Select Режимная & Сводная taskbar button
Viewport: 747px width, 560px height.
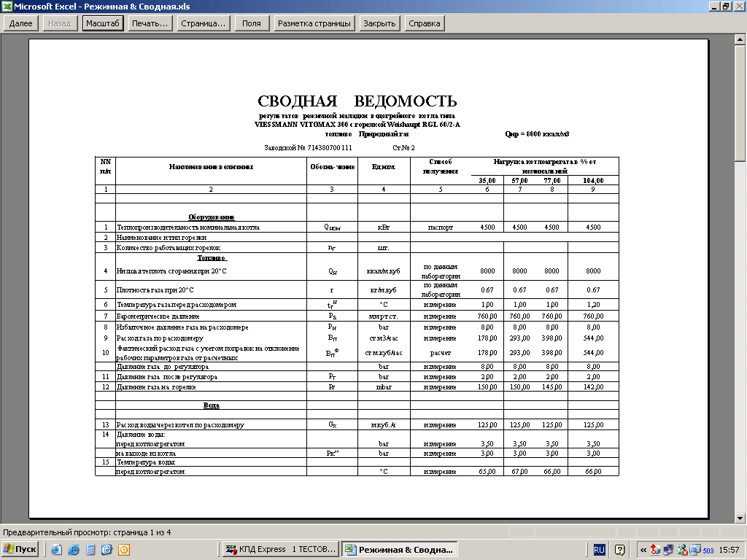click(x=400, y=549)
